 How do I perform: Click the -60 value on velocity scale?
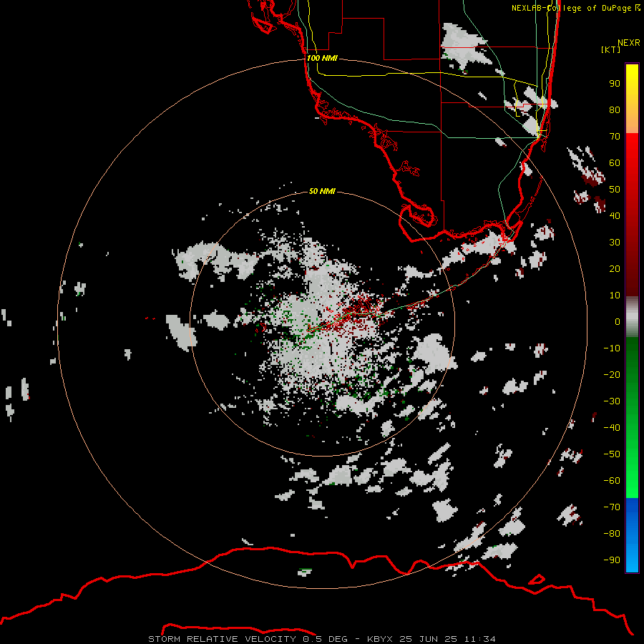click(612, 481)
